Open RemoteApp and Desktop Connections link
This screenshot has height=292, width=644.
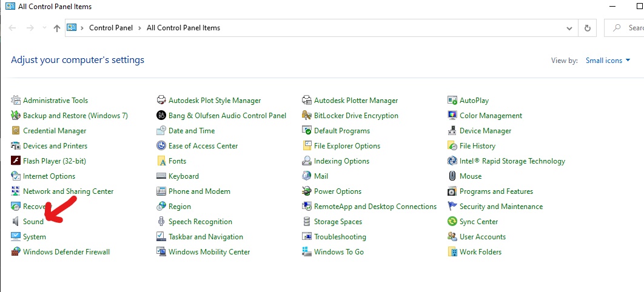[x=375, y=207]
